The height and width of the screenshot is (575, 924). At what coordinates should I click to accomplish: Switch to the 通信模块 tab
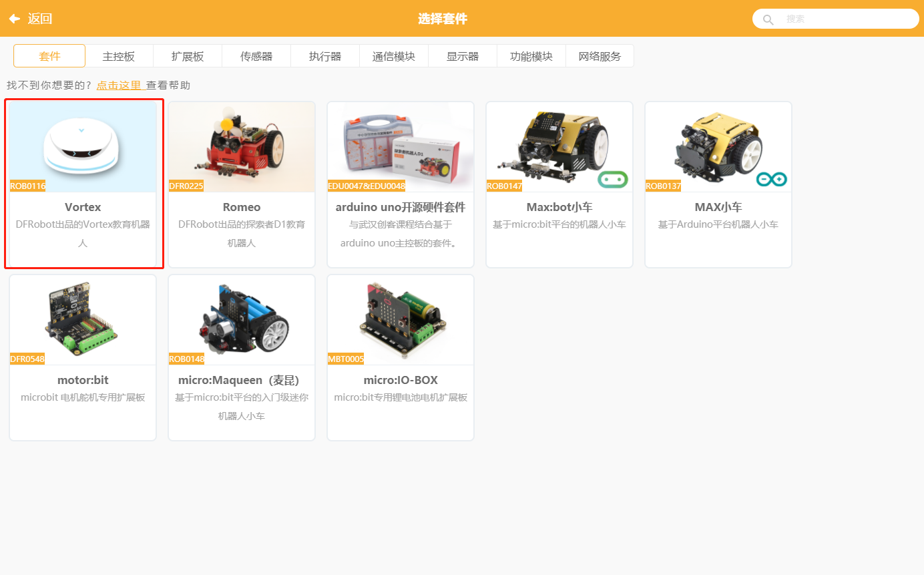394,56
